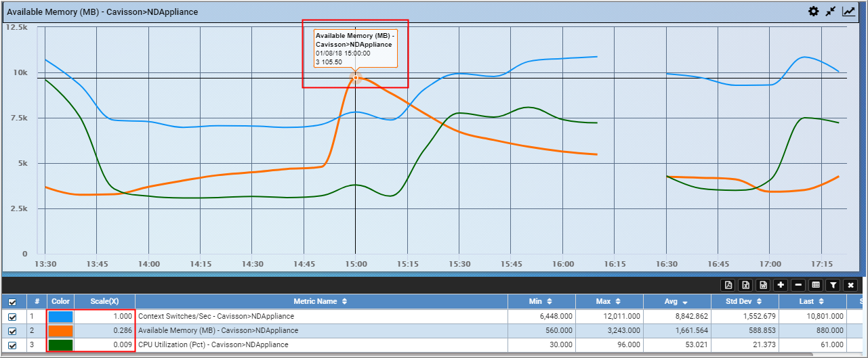Click the 17:00 label on time axis

click(x=770, y=264)
